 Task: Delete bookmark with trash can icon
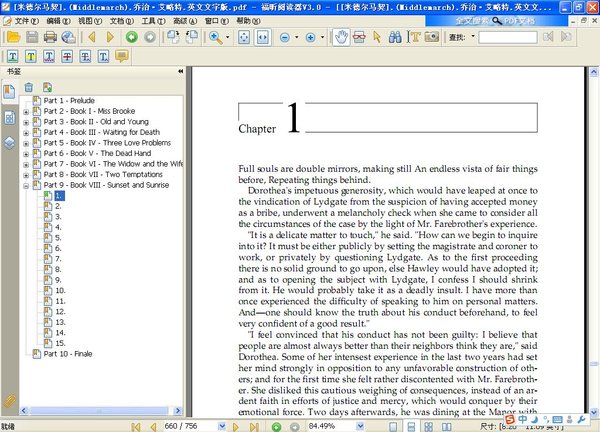pyautogui.click(x=29, y=87)
